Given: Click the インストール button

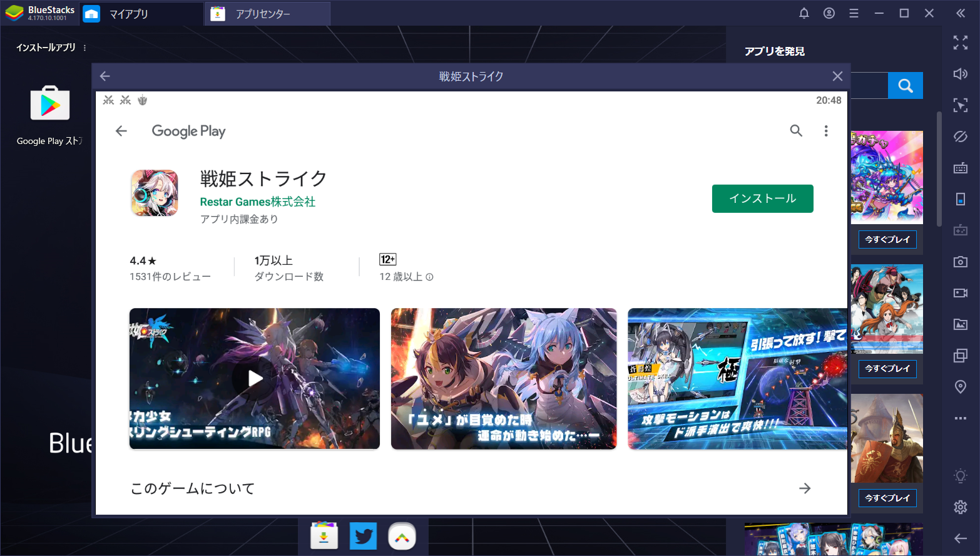Looking at the screenshot, I should pyautogui.click(x=763, y=198).
